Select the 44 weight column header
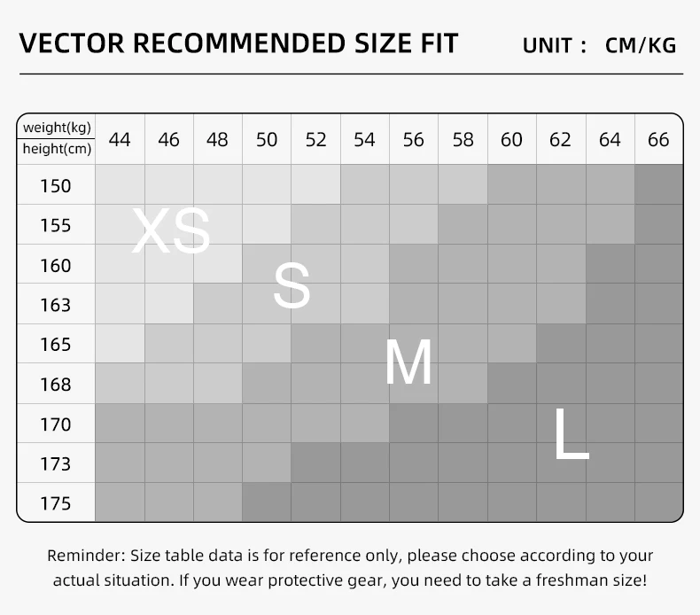Viewport: 700px width, 615px height. tap(120, 139)
